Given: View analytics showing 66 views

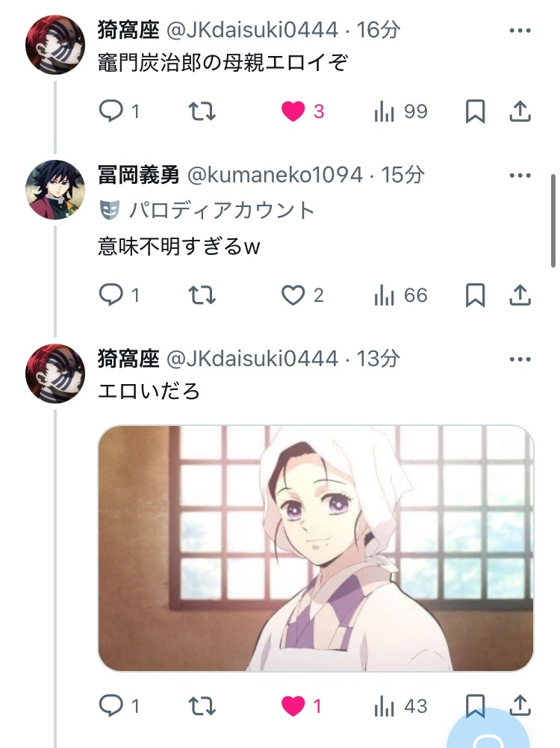Looking at the screenshot, I should point(400,295).
